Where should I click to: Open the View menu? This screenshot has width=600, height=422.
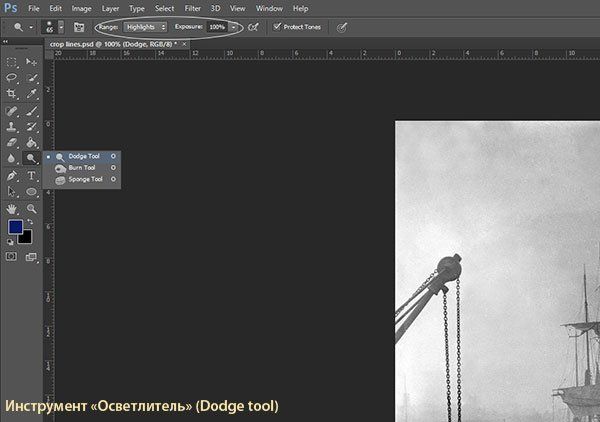tap(238, 8)
